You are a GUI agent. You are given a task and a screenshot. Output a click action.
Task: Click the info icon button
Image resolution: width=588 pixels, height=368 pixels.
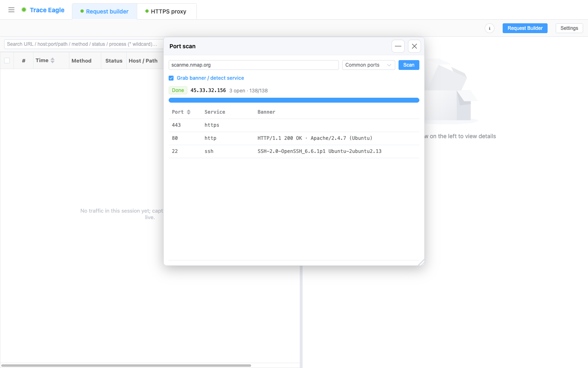490,28
